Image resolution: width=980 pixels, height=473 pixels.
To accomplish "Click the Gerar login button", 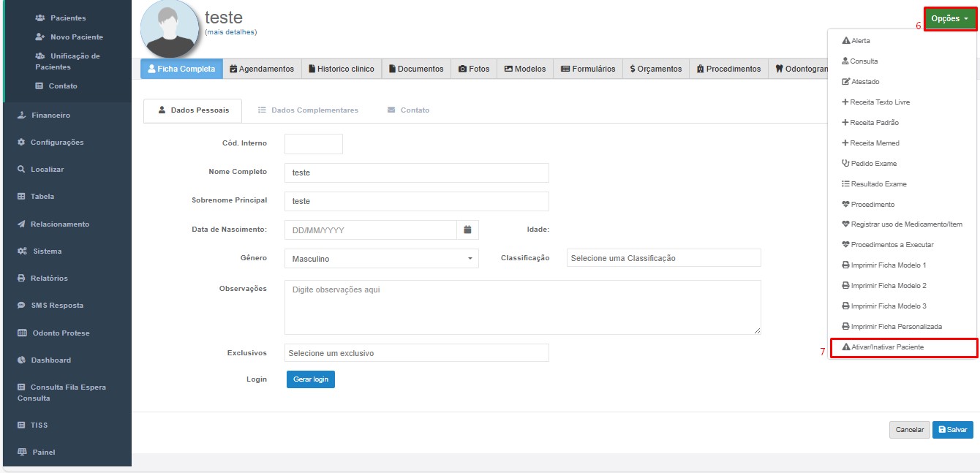I will coord(311,379).
